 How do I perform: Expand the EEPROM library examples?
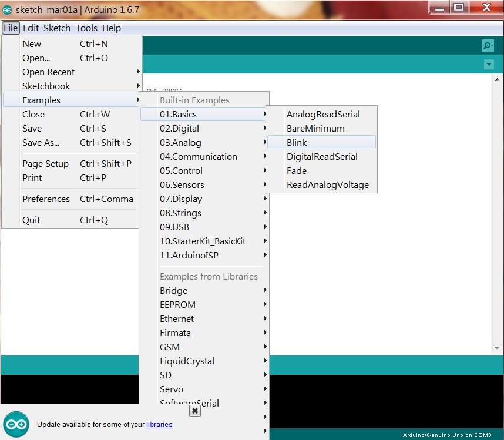(204, 305)
